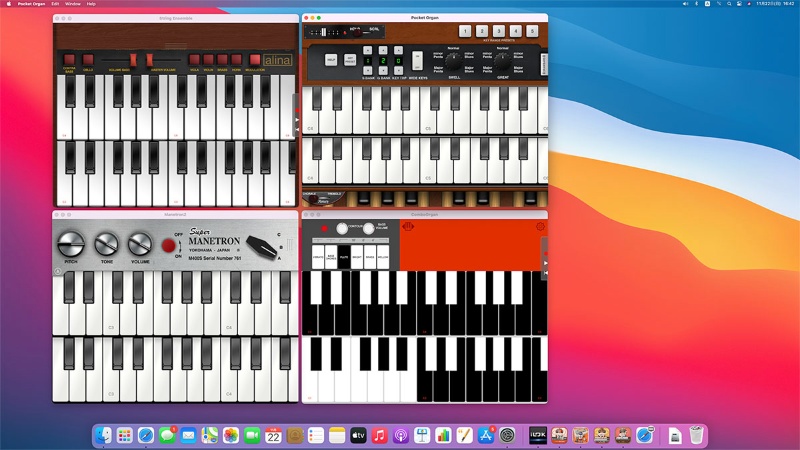This screenshot has width=800, height=450.
Task: Toggle the Contra Bass red button
Action: pos(70,60)
